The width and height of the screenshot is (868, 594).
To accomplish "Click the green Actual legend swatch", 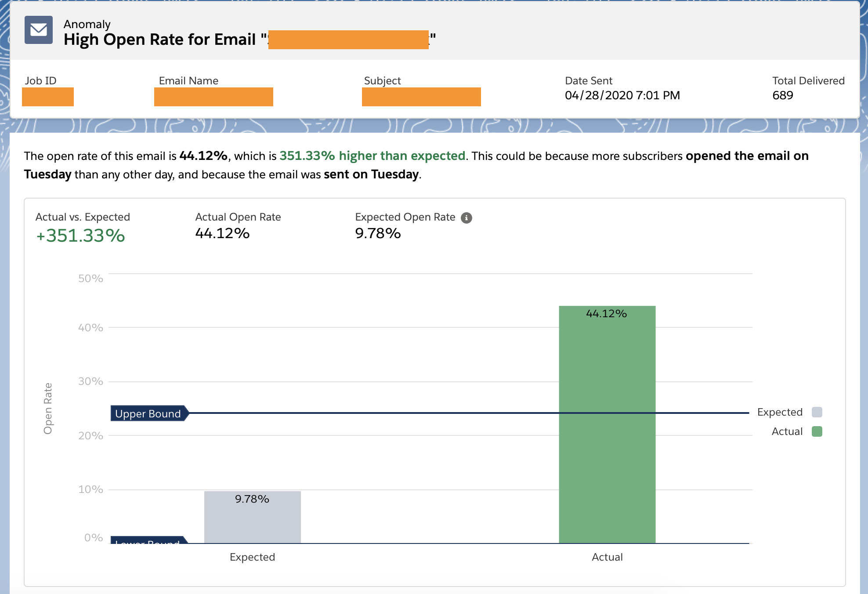I will tap(817, 431).
